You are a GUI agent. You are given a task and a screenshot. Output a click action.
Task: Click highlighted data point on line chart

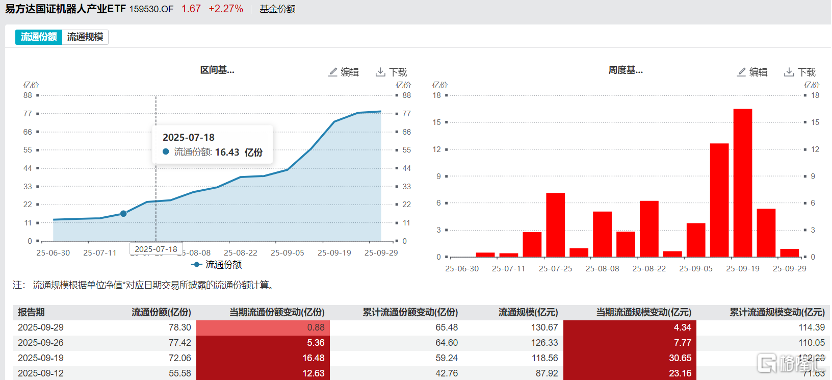[123, 213]
